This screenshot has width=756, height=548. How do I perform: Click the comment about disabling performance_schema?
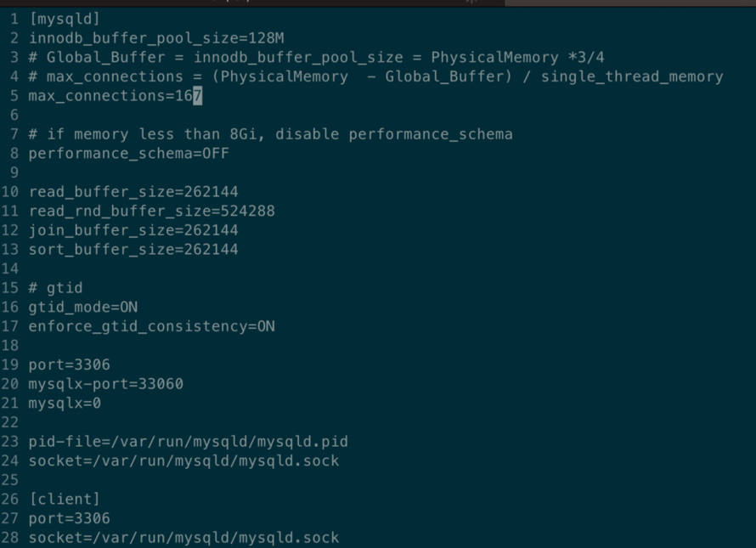pos(270,134)
